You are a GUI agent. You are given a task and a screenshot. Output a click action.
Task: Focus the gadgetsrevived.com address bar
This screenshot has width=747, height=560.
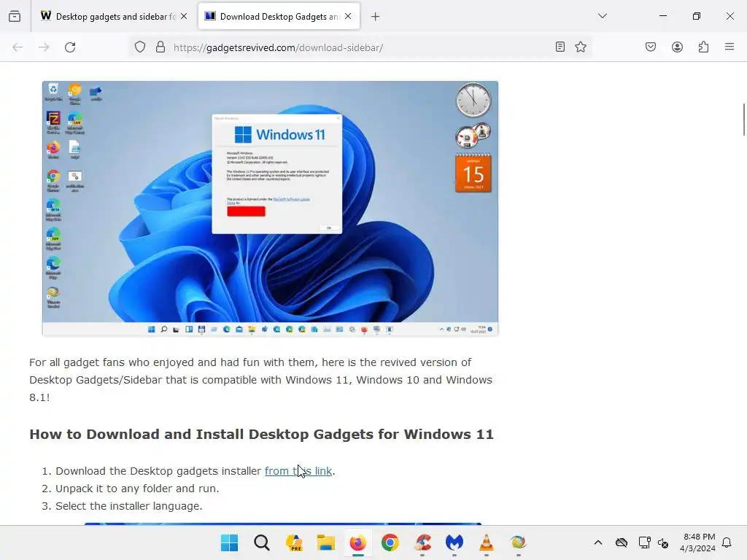click(x=360, y=47)
